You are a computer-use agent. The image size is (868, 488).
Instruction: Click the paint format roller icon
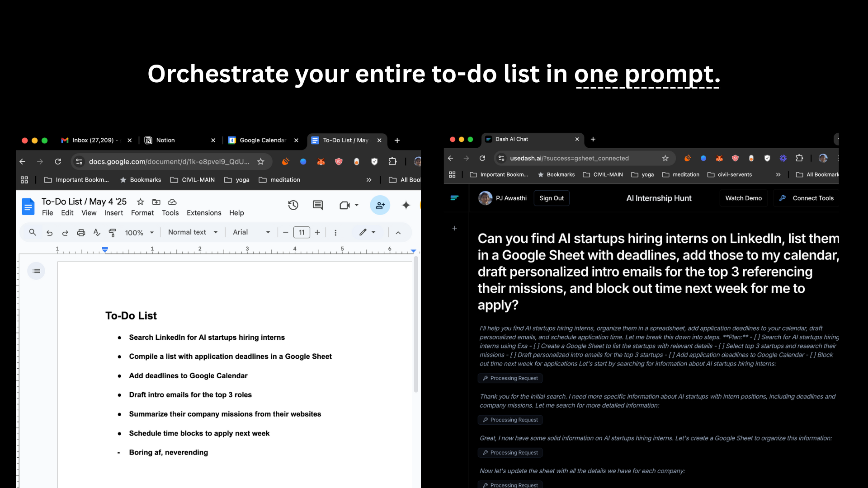[x=113, y=233]
